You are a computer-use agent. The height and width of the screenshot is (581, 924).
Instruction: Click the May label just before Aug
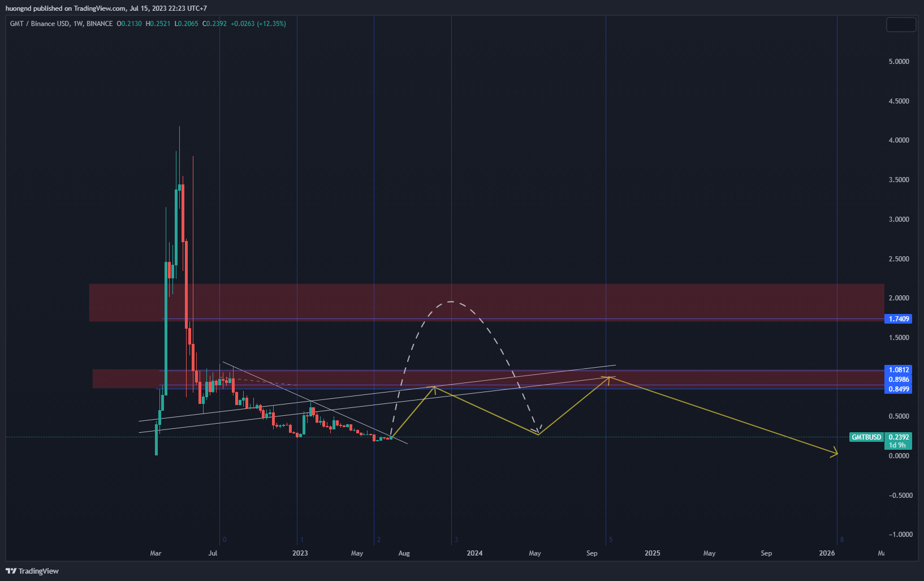coord(357,553)
